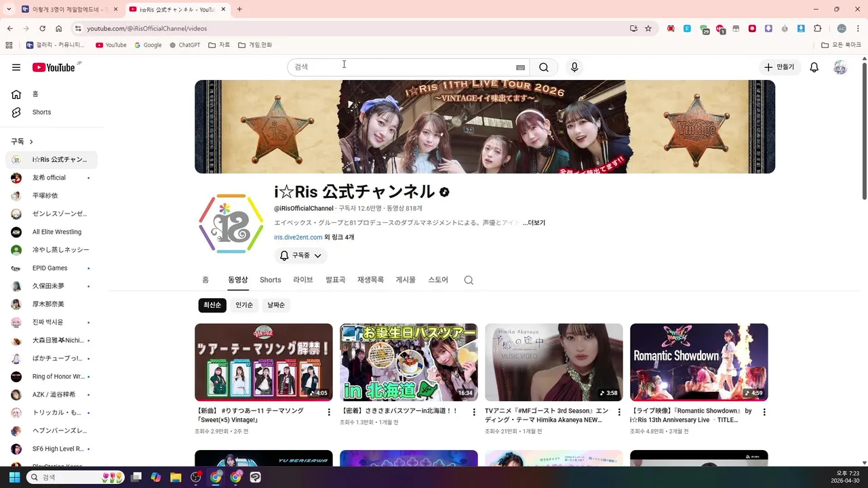Open the 게임,만화 bookmark folder

pos(255,45)
